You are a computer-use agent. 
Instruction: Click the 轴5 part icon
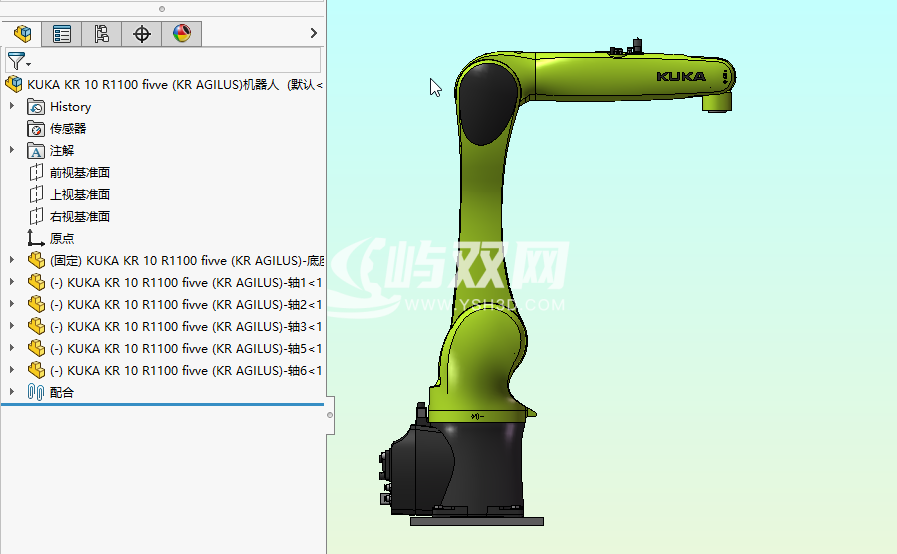pyautogui.click(x=37, y=348)
